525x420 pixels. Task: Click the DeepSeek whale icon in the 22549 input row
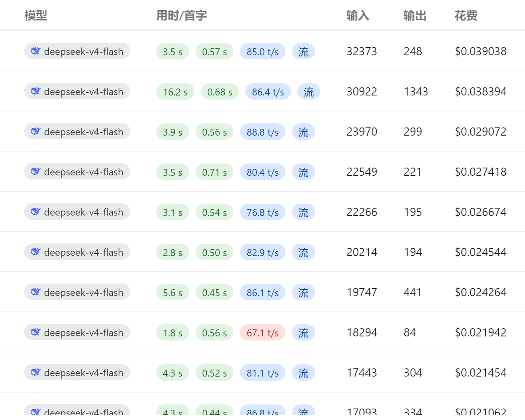coord(36,172)
